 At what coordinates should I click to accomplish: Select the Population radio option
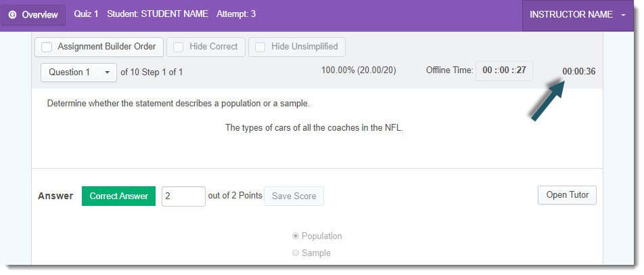pos(296,236)
